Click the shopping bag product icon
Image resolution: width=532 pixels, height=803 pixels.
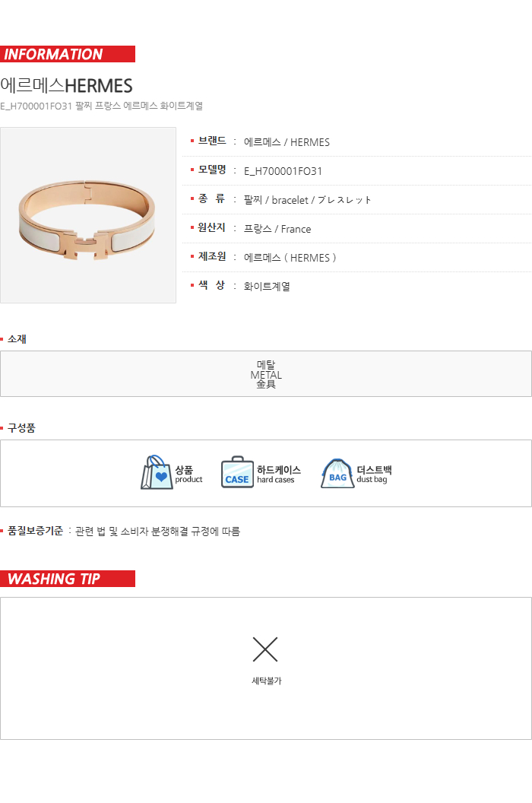pos(157,472)
